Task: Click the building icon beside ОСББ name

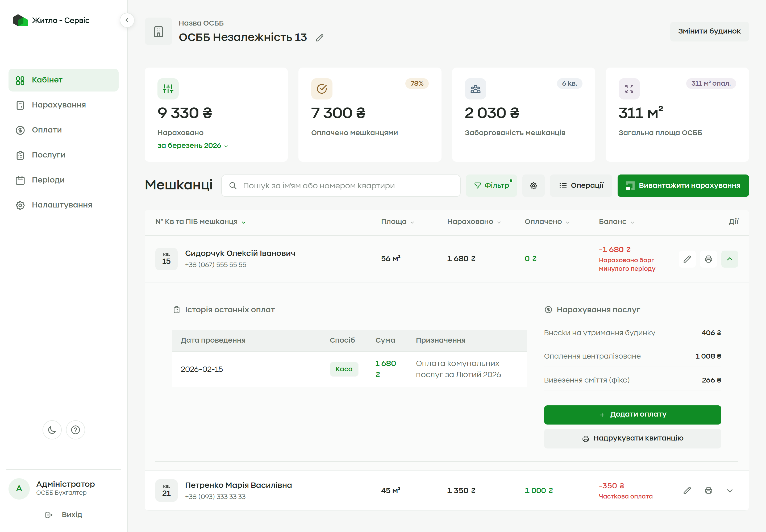Action: [159, 31]
